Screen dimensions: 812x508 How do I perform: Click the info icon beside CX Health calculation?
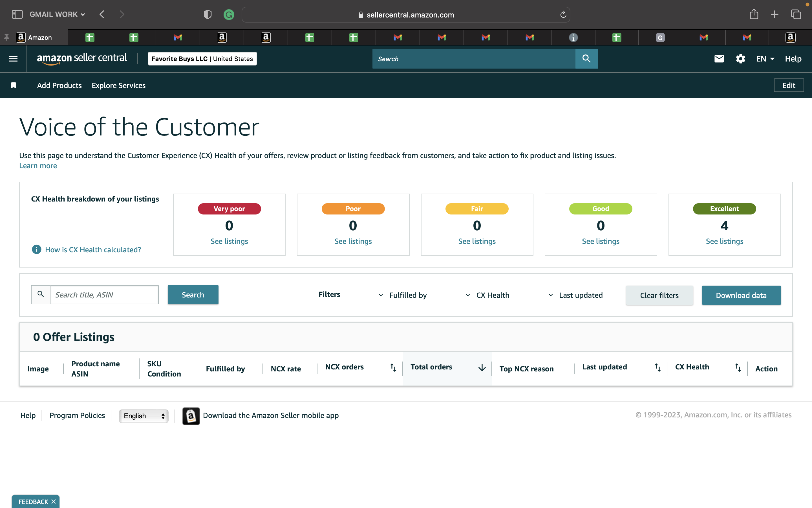pyautogui.click(x=36, y=249)
